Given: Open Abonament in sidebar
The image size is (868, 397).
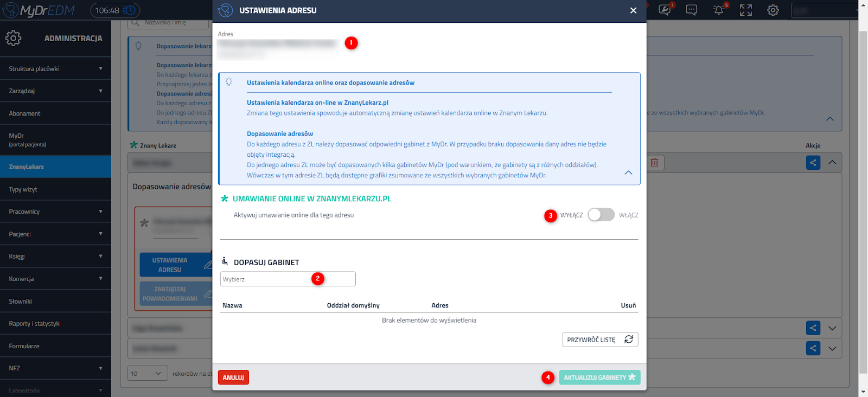Looking at the screenshot, I should coord(55,113).
